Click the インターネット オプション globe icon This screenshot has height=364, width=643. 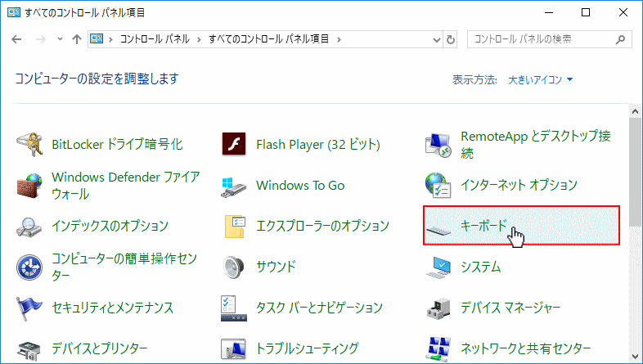point(438,186)
